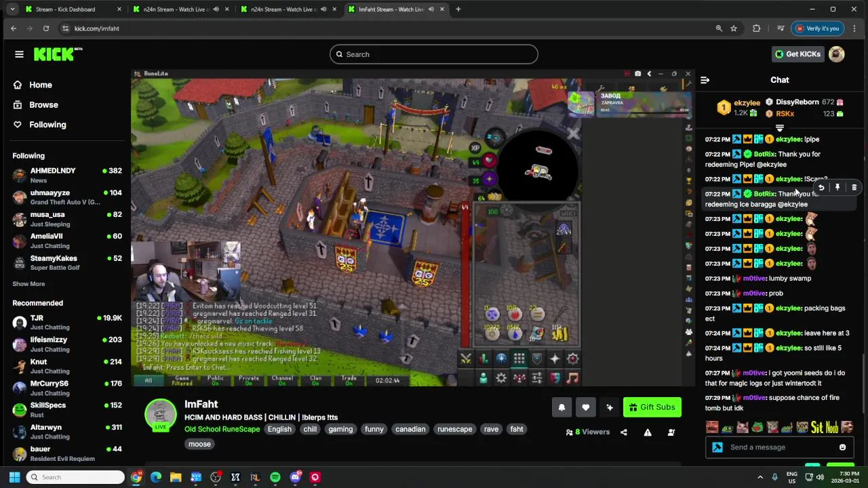Pin the hovered BotRix chat message
868x488 pixels.
tap(837, 188)
